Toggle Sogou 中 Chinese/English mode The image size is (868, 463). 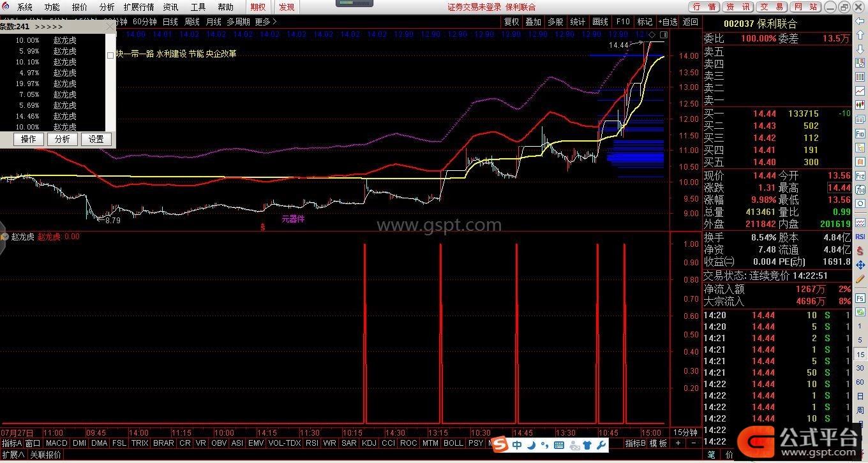[x=517, y=445]
